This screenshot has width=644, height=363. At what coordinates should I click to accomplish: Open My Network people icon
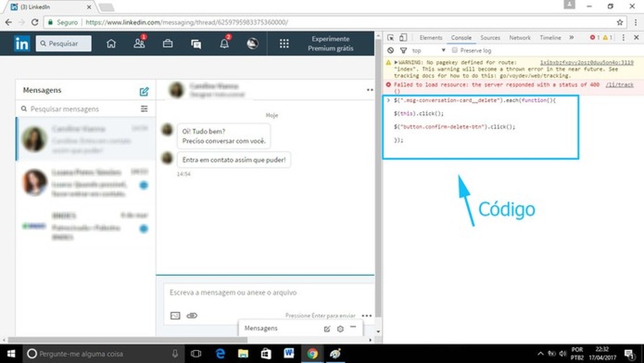tap(139, 43)
